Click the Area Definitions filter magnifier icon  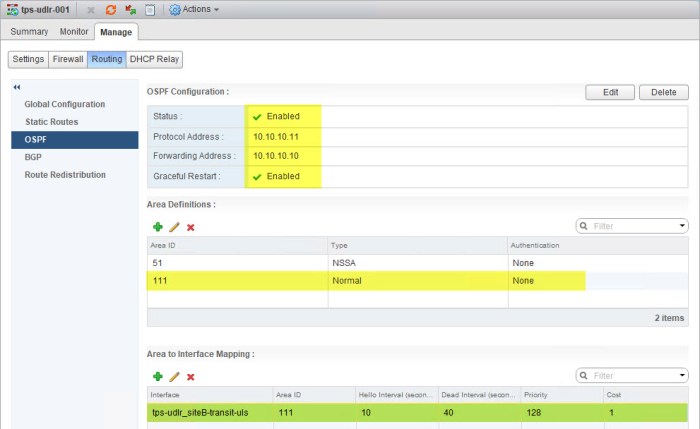(583, 226)
